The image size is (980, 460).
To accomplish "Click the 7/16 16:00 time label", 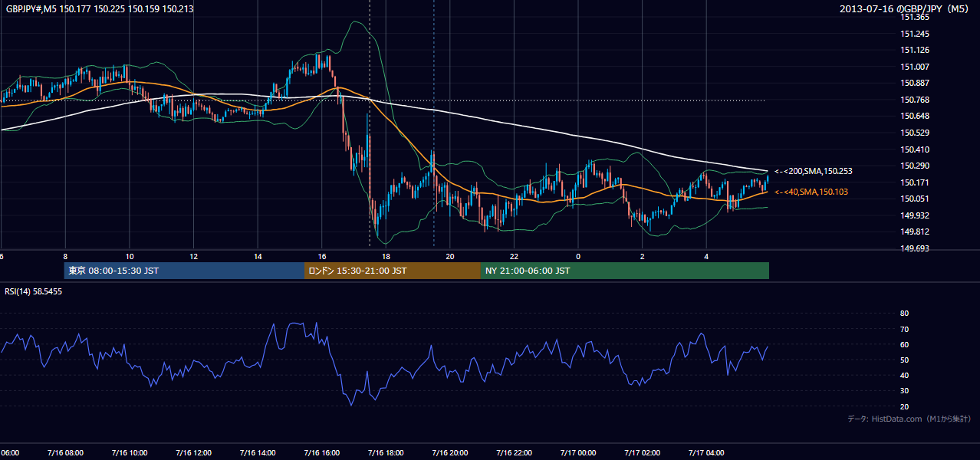I will 321,453.
